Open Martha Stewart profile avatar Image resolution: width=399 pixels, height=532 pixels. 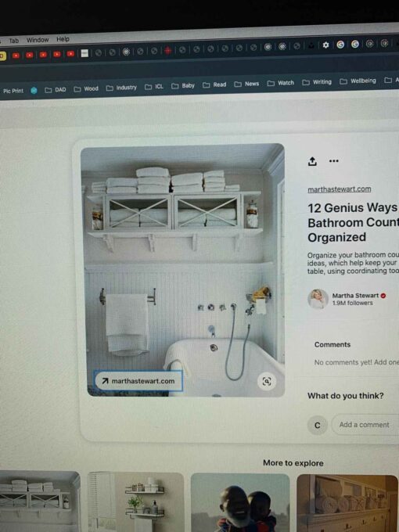pos(318,299)
